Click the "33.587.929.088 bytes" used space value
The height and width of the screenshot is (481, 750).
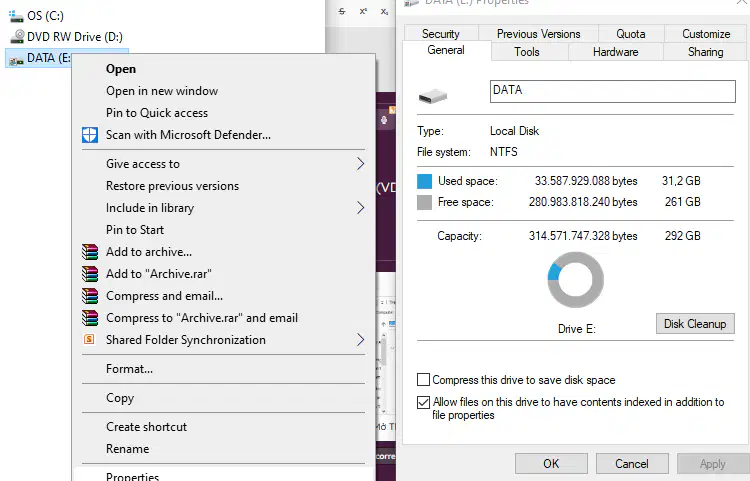click(586, 181)
